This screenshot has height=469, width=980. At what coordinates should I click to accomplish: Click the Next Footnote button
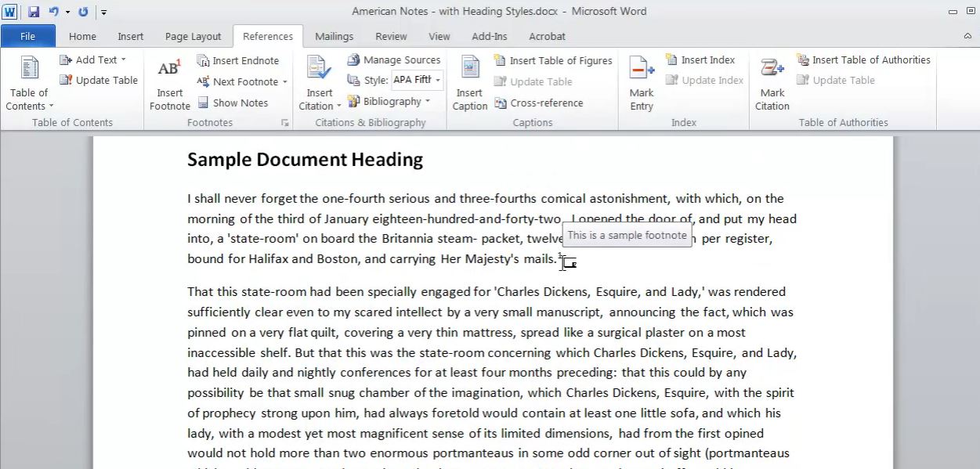(x=237, y=81)
